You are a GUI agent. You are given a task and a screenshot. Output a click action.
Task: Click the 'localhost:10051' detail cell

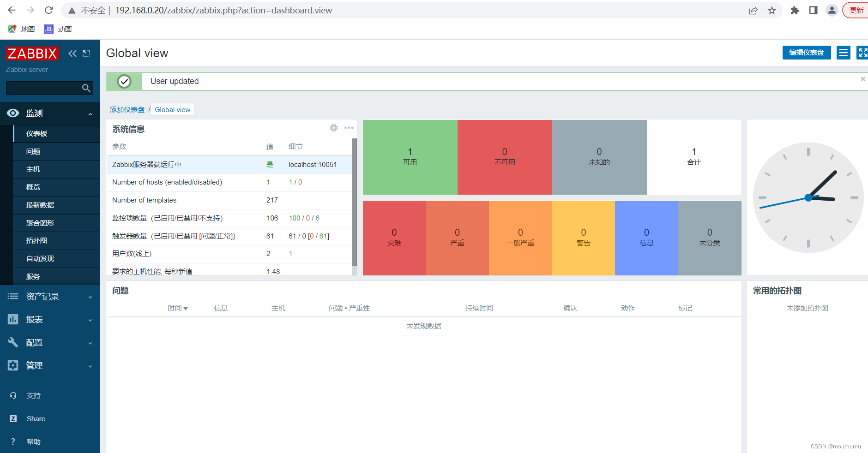[x=313, y=165]
